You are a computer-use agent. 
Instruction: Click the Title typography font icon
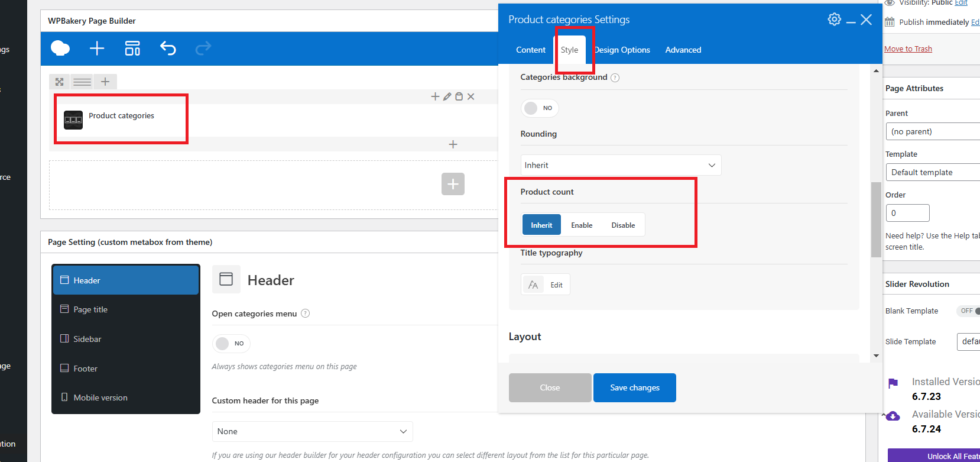click(x=533, y=285)
